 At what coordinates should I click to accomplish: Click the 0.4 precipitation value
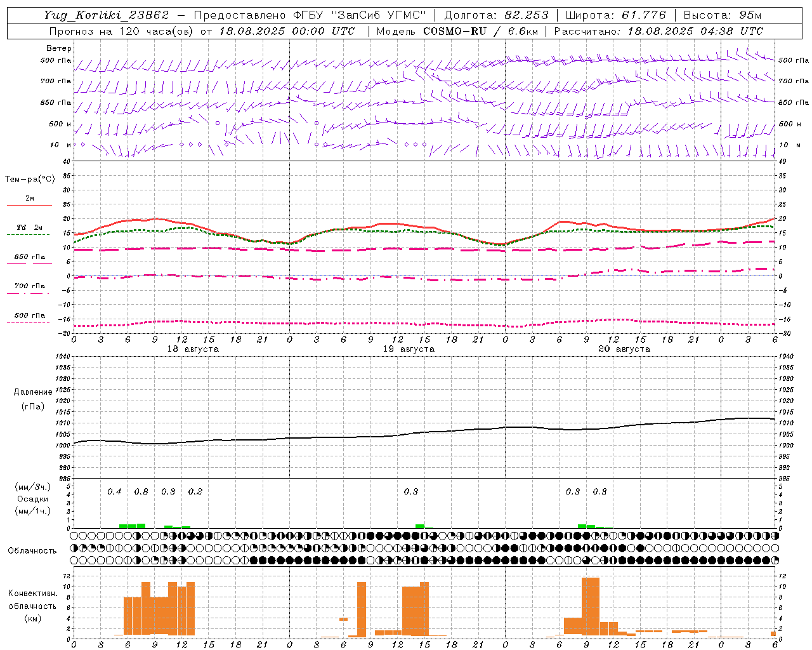pos(114,491)
